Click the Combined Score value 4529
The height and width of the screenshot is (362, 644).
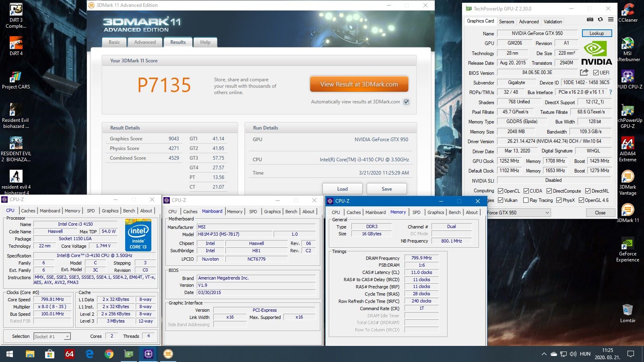tap(174, 158)
